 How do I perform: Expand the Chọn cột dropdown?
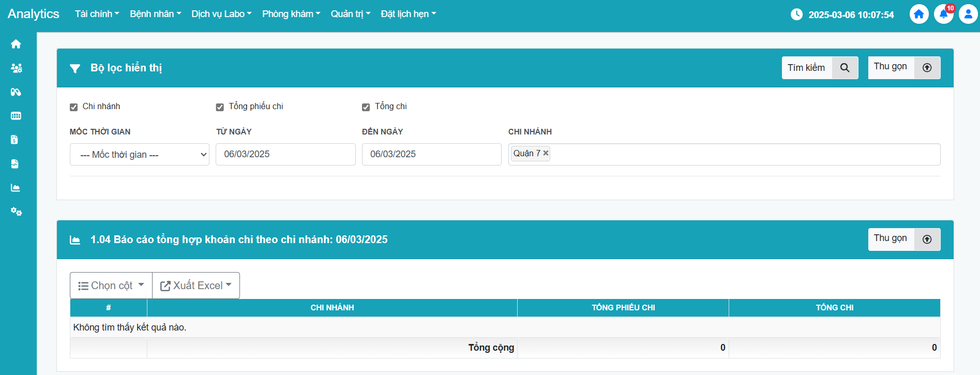pyautogui.click(x=111, y=286)
